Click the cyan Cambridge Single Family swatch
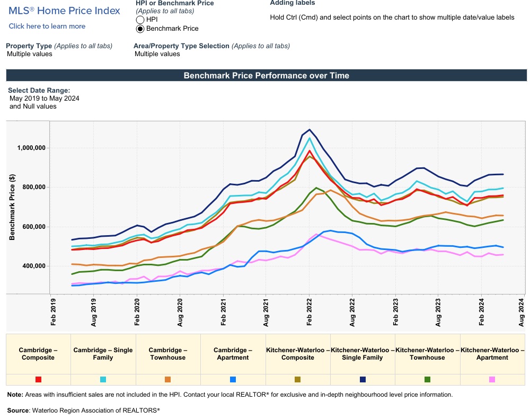The width and height of the screenshot is (530, 420). (x=103, y=380)
